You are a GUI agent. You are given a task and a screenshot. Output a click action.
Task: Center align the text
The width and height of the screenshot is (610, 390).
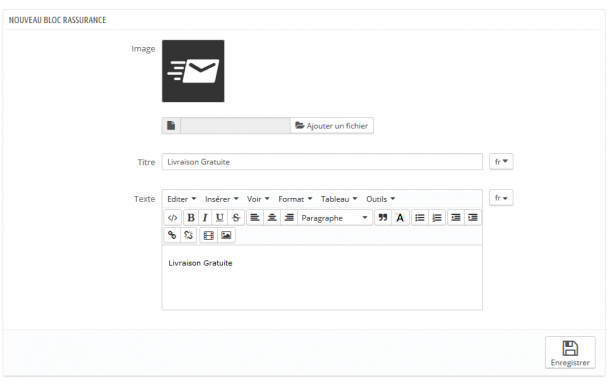pos(272,218)
